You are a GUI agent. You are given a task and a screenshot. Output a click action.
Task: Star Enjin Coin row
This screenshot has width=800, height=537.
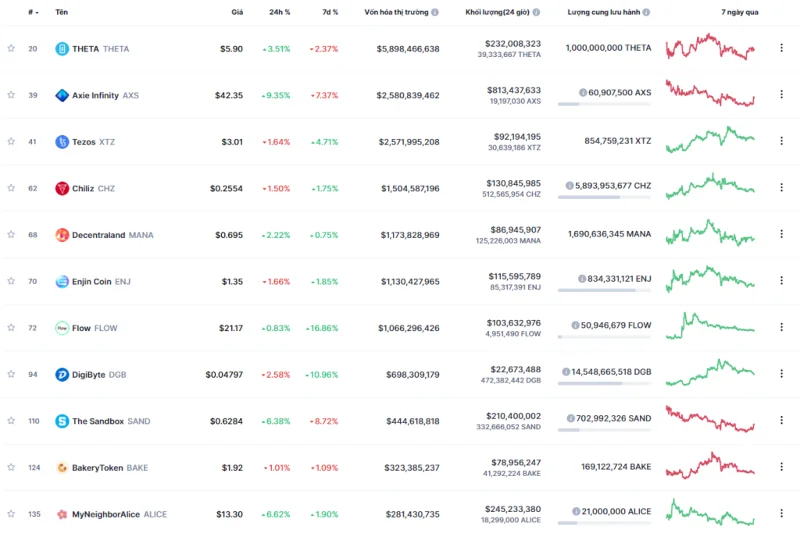(11, 280)
